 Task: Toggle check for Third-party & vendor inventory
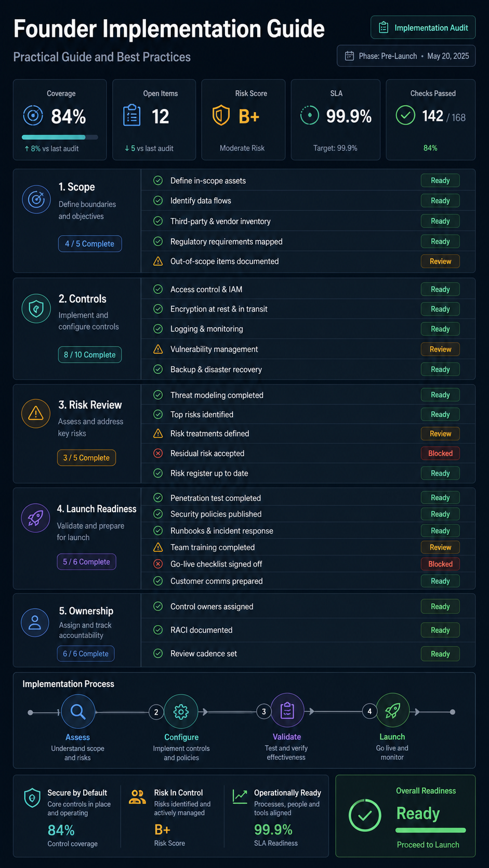point(158,221)
